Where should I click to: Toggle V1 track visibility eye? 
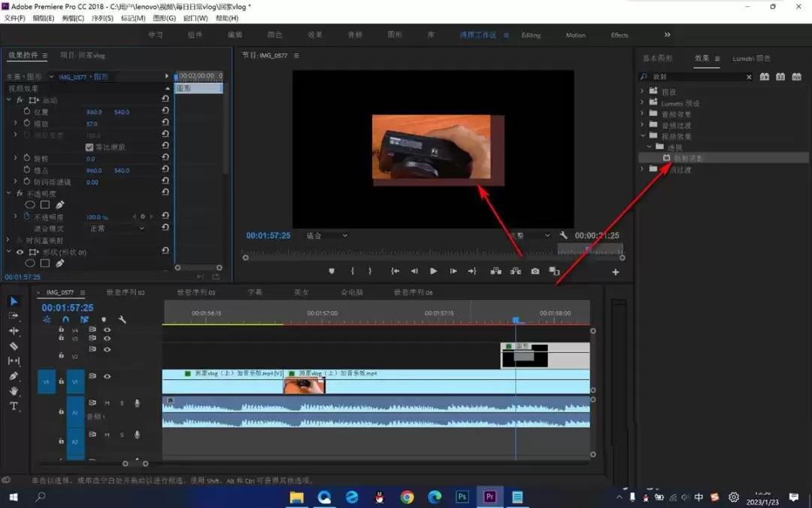(108, 376)
